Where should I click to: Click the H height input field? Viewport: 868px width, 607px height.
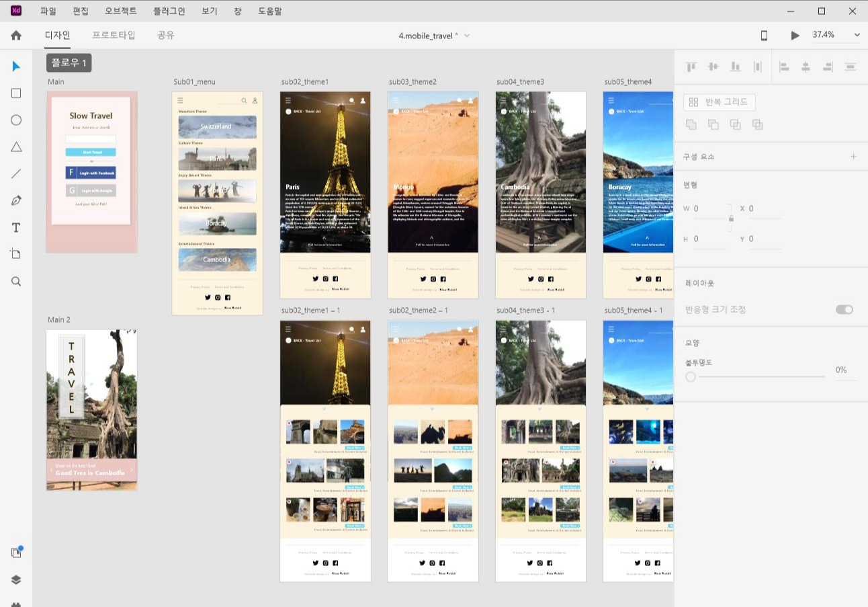[x=709, y=239]
